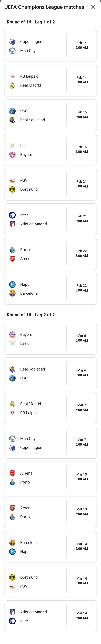This screenshot has height=644, width=101.
Task: Click Barcelona crest in Feb 22 match
Action: [x=12, y=294]
